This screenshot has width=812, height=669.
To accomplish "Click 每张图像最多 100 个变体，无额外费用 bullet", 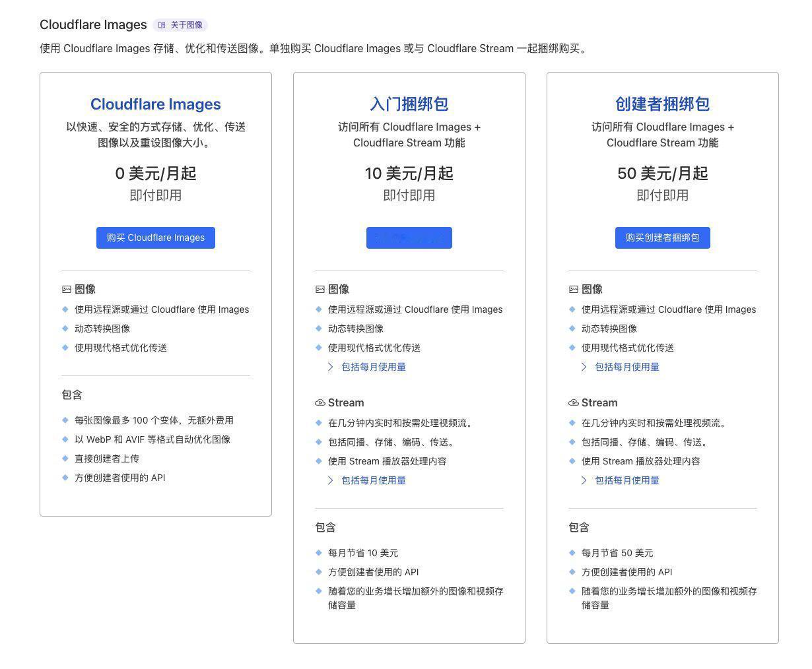I will tap(154, 420).
